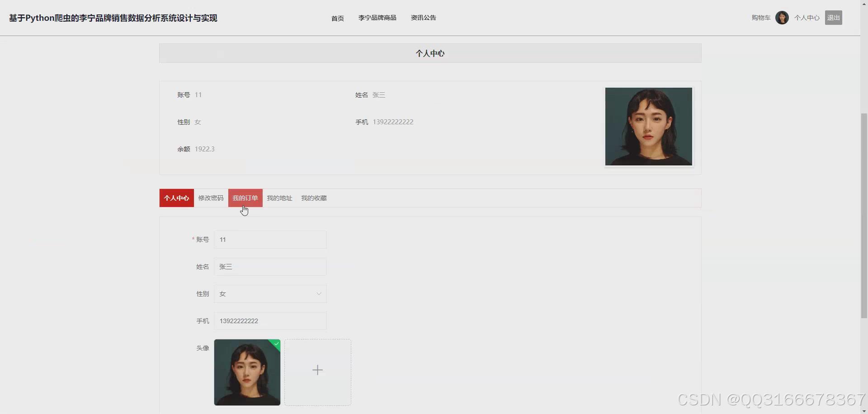This screenshot has height=414, width=868.
Task: Click the 姓名 value 张三 in info card
Action: click(x=379, y=95)
